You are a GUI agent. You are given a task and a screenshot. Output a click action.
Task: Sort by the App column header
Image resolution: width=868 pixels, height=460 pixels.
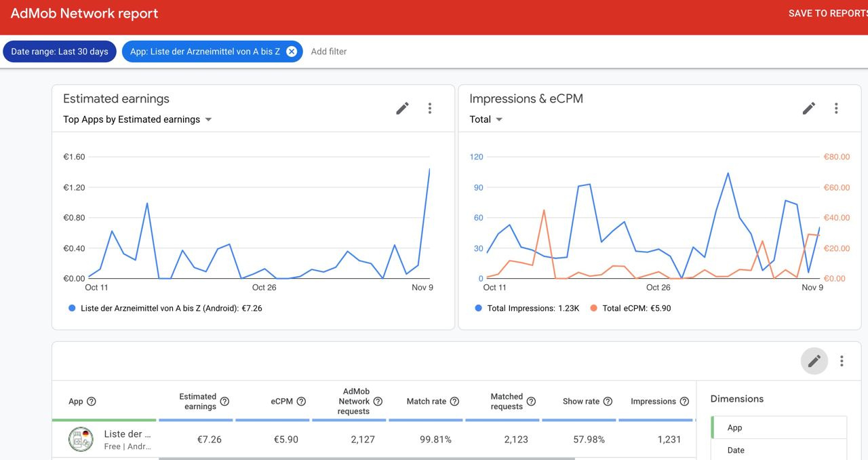[76, 402]
